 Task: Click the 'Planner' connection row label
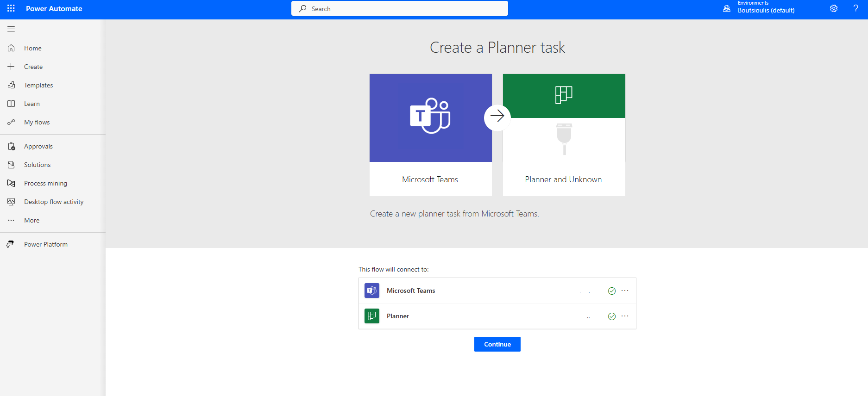398,316
